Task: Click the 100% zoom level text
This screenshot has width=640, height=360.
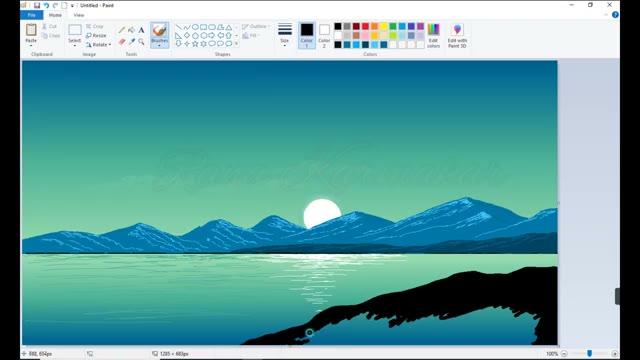Action: [x=552, y=354]
